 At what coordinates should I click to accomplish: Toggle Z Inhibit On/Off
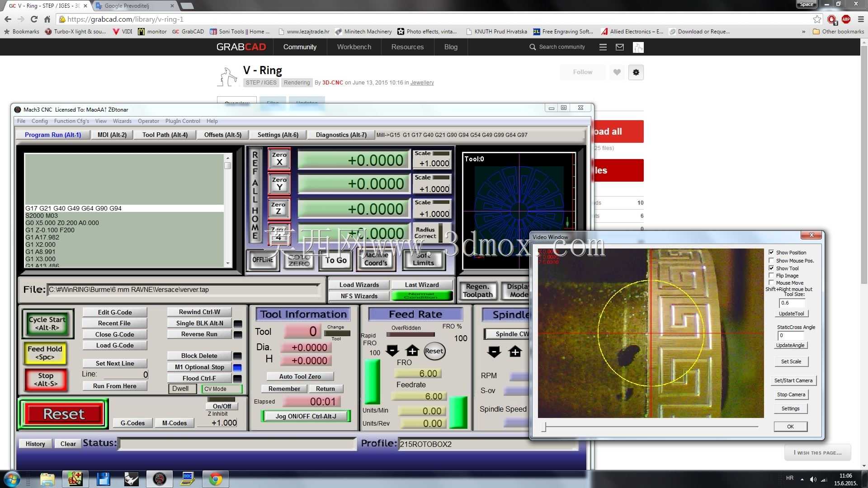pos(222,406)
